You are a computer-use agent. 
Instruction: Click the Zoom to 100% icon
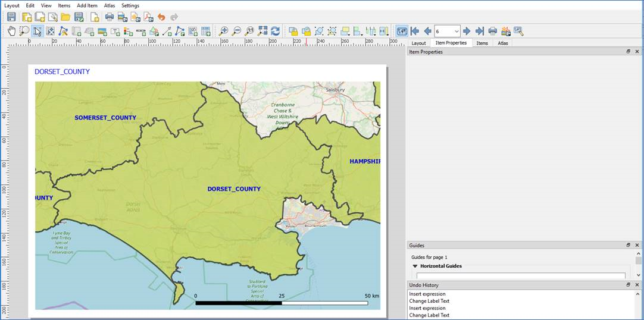pos(249,31)
